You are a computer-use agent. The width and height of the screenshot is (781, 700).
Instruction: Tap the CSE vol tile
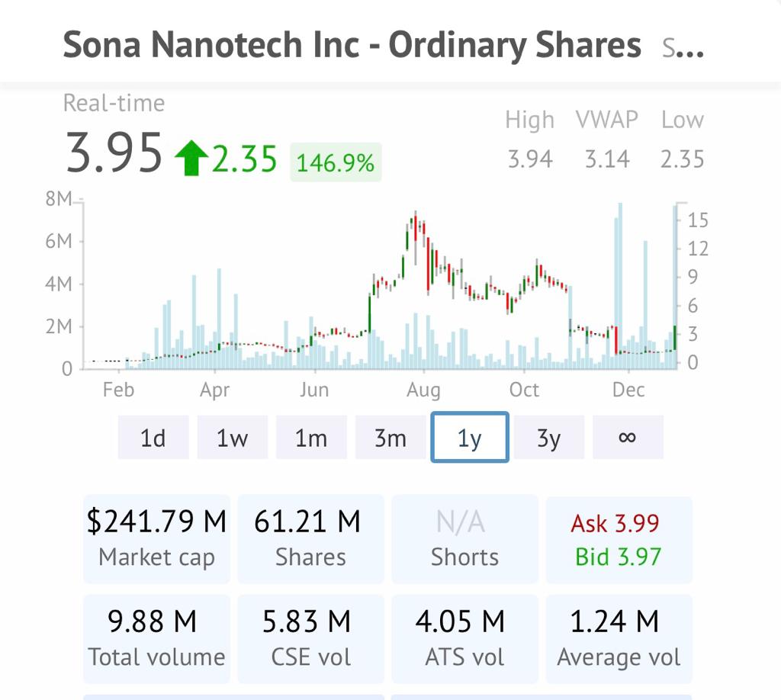coord(310,638)
